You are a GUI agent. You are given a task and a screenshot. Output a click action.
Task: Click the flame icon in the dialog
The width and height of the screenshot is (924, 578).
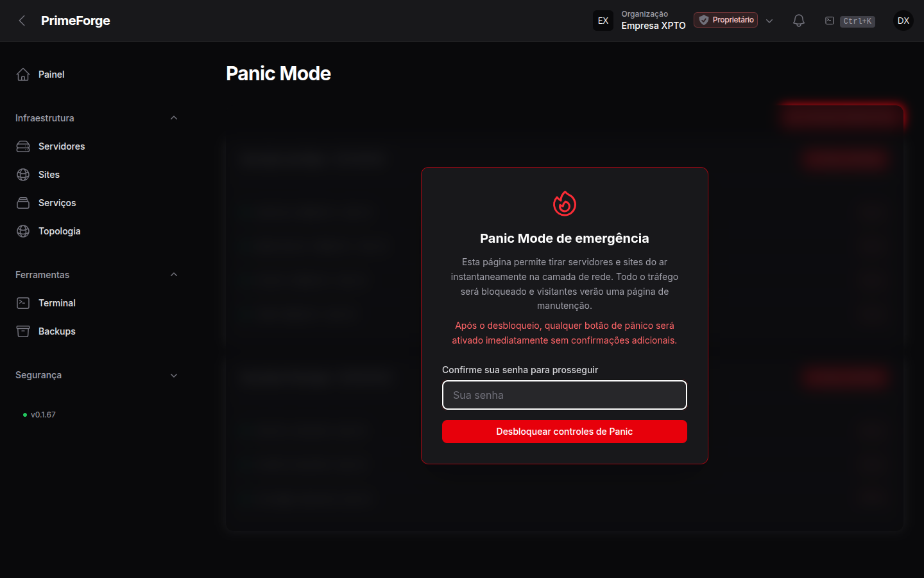(x=565, y=204)
